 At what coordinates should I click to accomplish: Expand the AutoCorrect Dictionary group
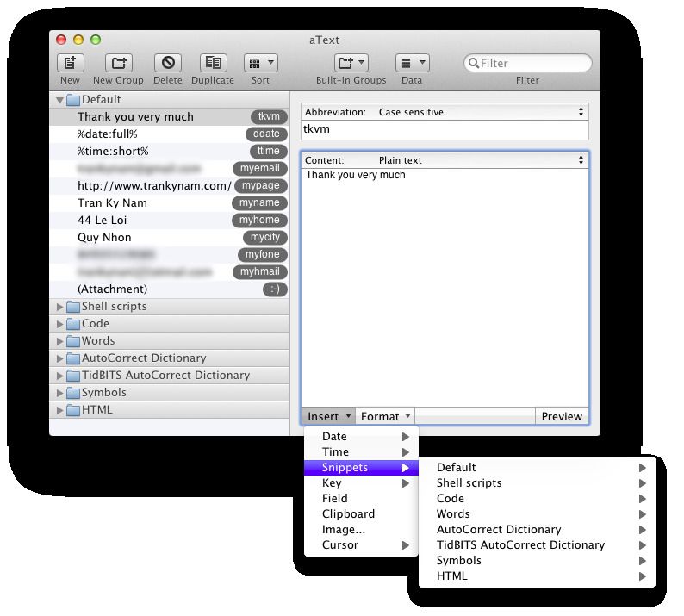click(x=60, y=358)
